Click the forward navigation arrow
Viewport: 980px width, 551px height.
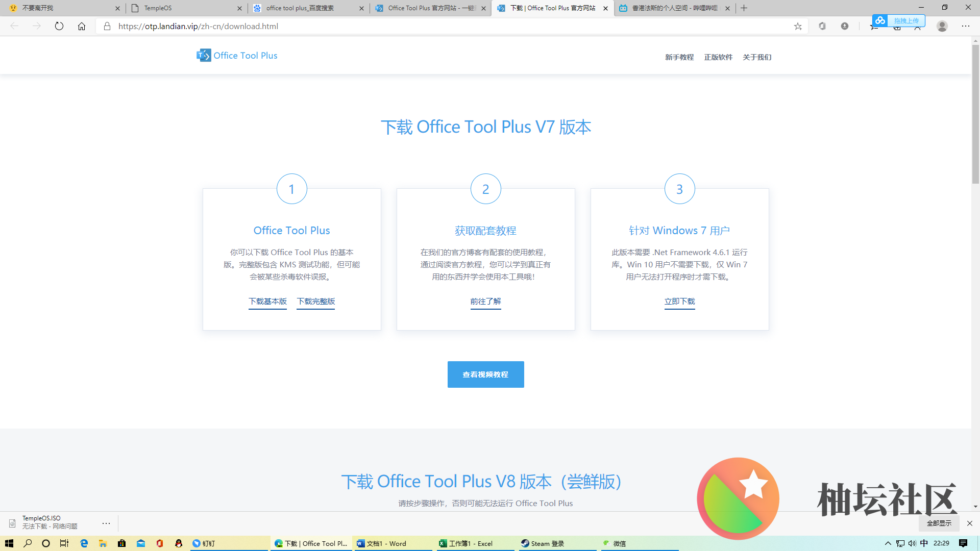(37, 26)
